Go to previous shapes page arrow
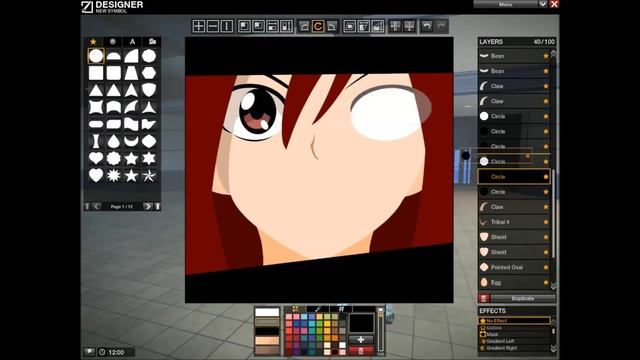 96,207
